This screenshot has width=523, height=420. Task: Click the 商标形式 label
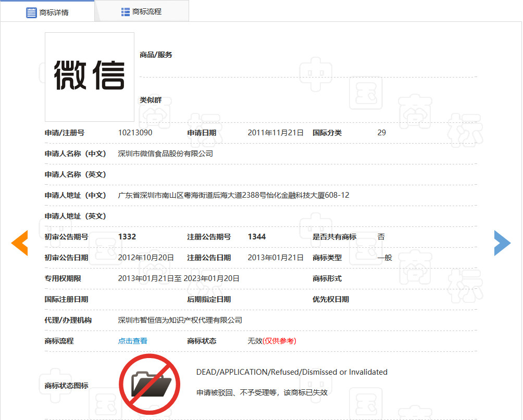point(327,278)
